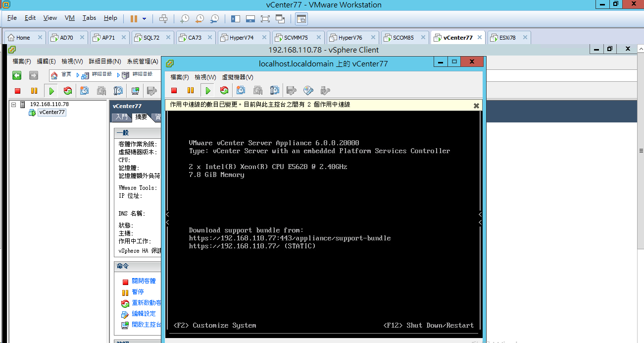Image resolution: width=644 pixels, height=343 pixels.
Task: Click green power on icon in vSphere Client toolbar
Action: (x=51, y=91)
